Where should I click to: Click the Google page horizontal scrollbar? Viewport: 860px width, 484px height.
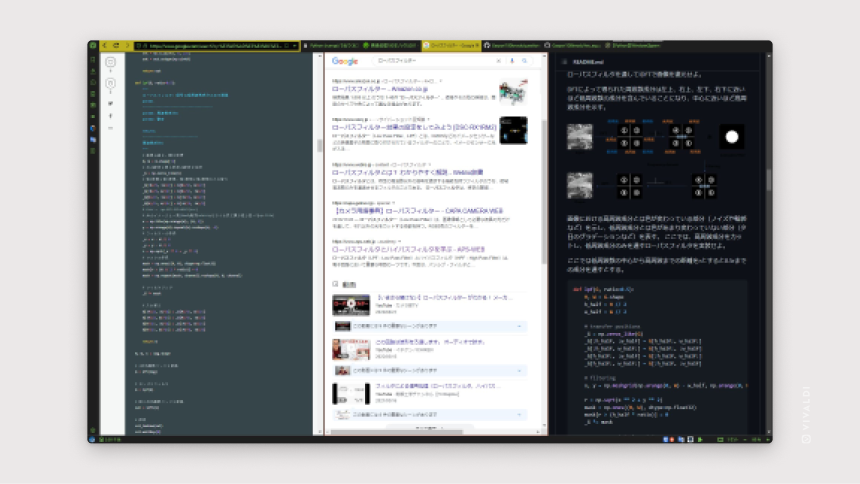pyautogui.click(x=397, y=432)
